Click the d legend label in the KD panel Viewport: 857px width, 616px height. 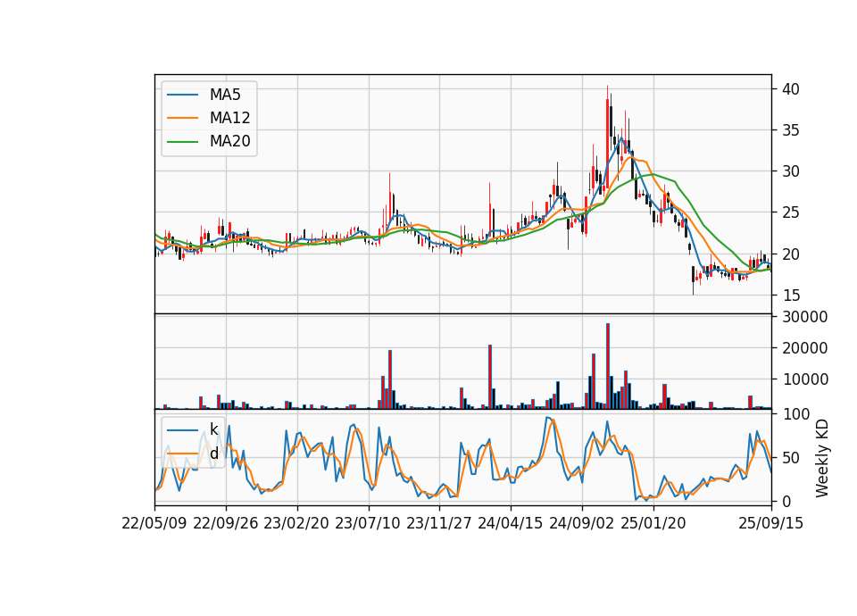point(214,453)
